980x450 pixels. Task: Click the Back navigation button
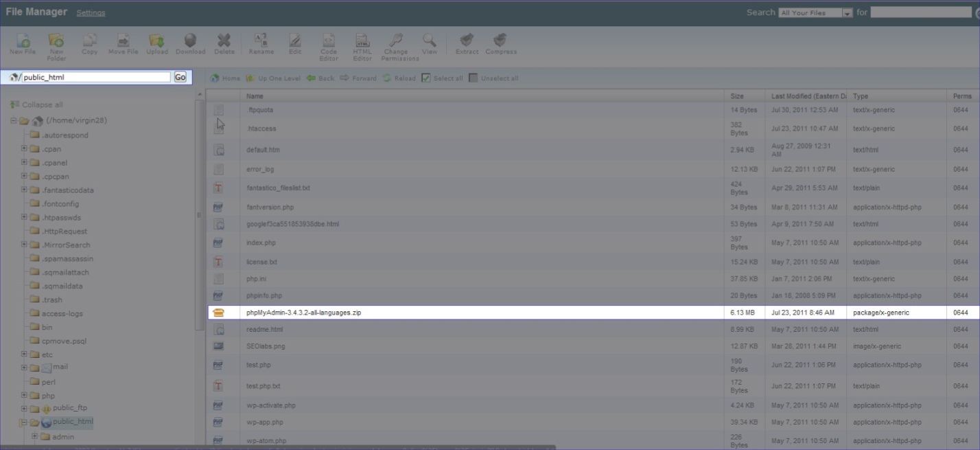tap(320, 78)
